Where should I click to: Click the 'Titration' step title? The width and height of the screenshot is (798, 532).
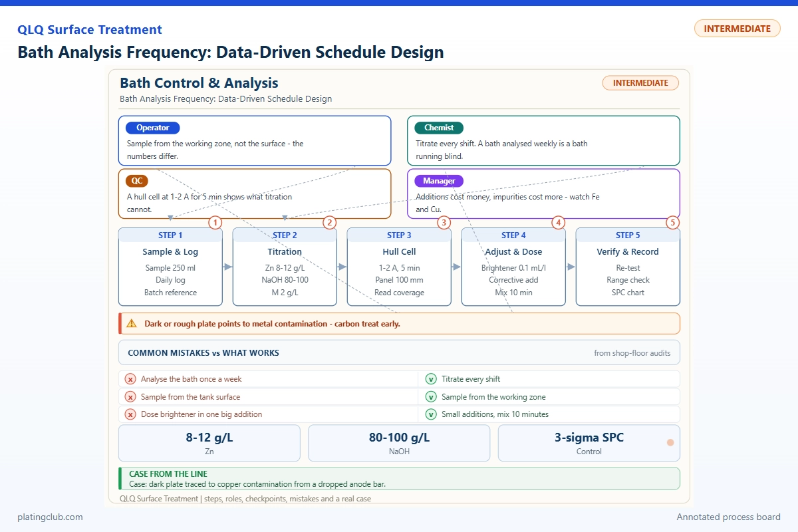285,252
